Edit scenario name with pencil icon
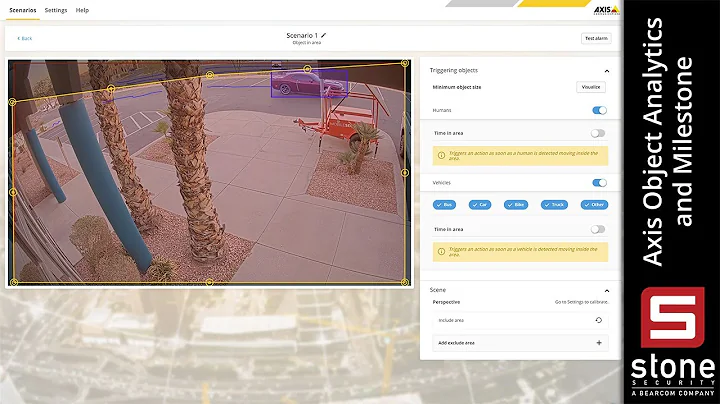 coord(323,35)
